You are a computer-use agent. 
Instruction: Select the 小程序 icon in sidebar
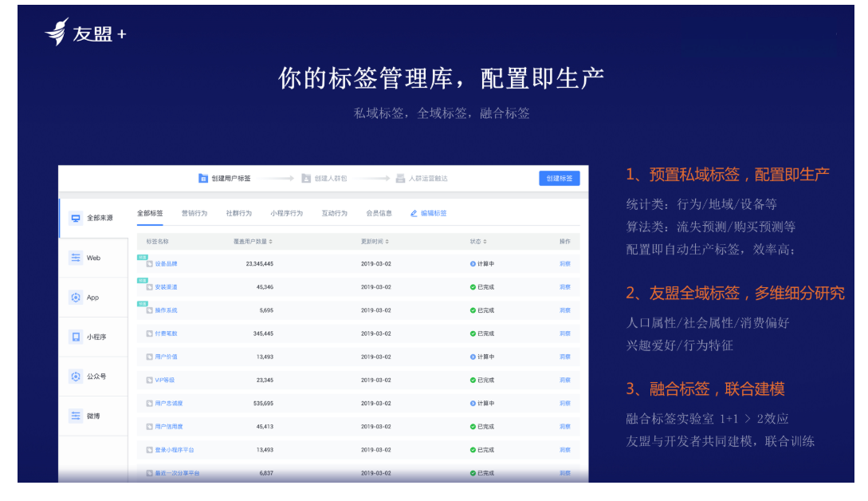pos(76,337)
